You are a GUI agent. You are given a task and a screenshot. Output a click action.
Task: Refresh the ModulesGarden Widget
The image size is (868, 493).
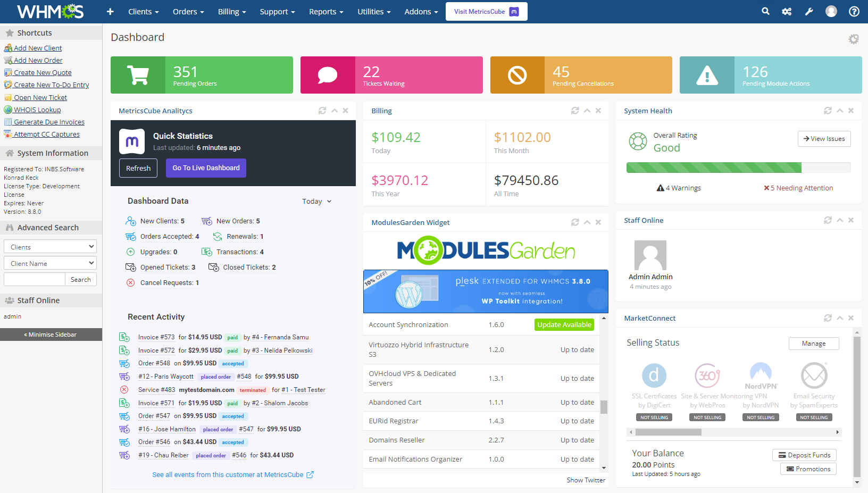coord(575,222)
